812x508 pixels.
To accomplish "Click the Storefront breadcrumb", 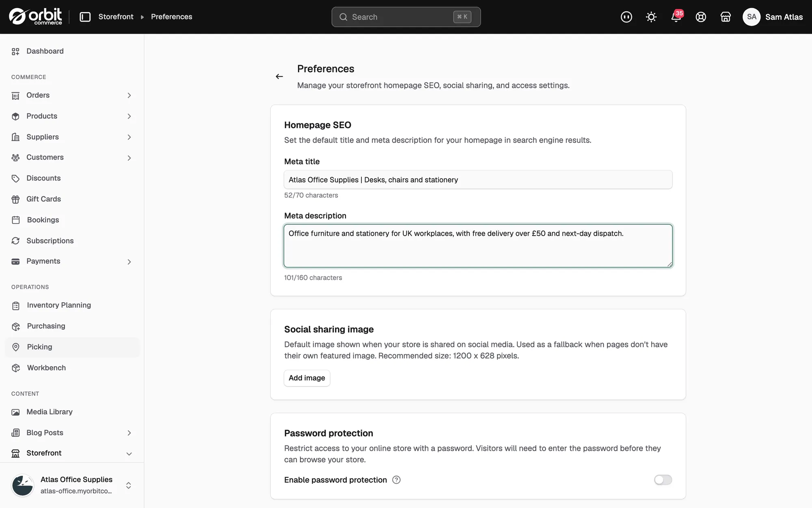I will coord(116,17).
